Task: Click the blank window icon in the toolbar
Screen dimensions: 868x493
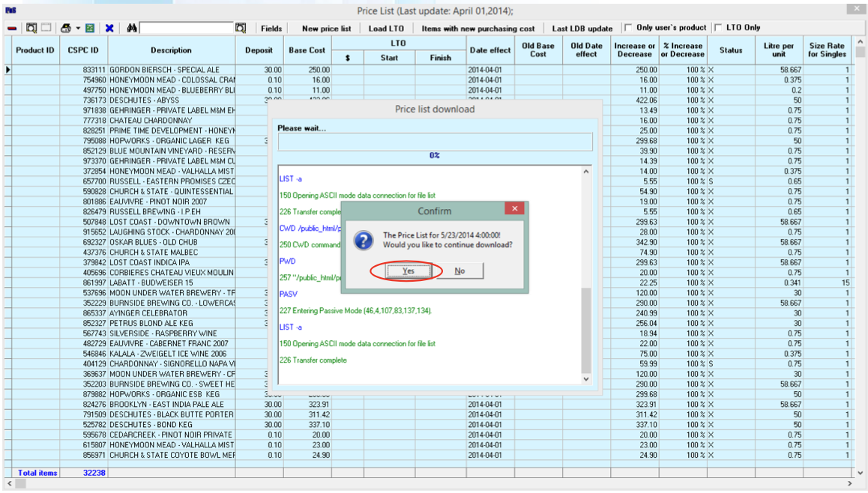Action: point(46,28)
